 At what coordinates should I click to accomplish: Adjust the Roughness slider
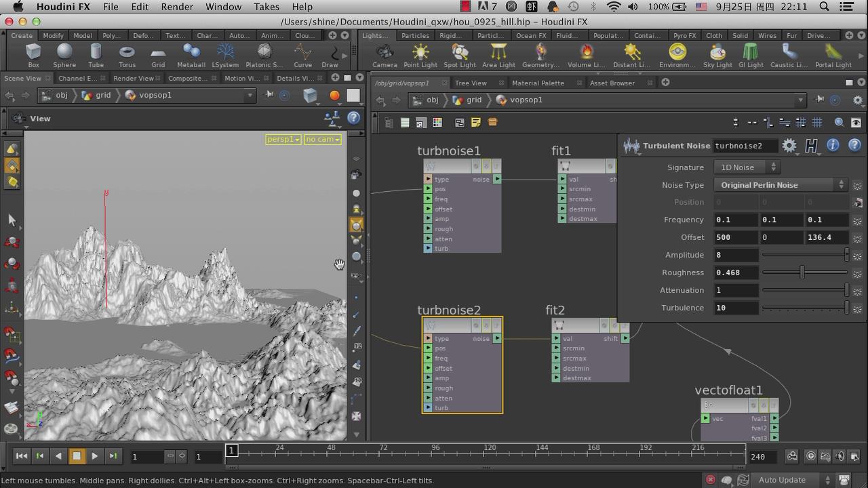point(805,272)
